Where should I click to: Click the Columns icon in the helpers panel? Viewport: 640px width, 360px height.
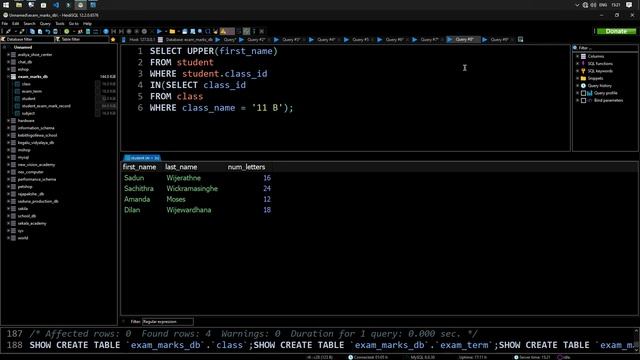[x=584, y=56]
